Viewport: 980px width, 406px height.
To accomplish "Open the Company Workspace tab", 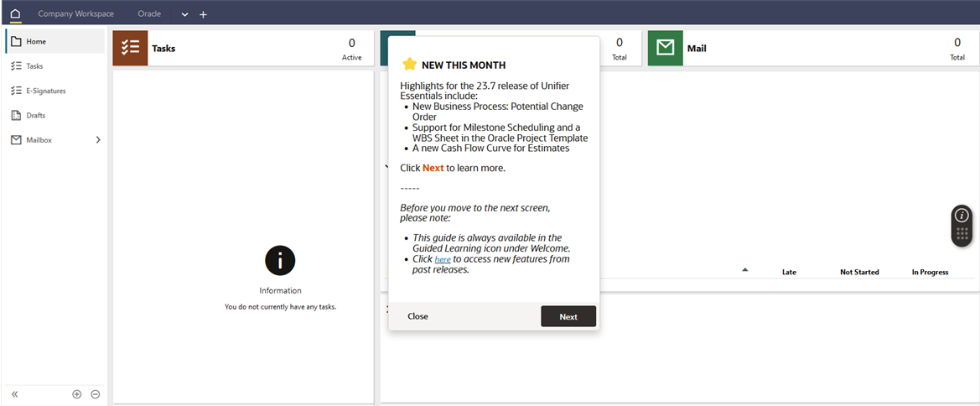I will click(x=75, y=13).
